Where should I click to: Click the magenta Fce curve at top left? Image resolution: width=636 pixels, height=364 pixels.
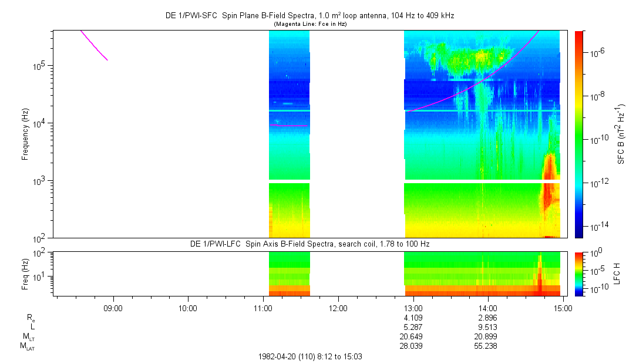pos(93,45)
